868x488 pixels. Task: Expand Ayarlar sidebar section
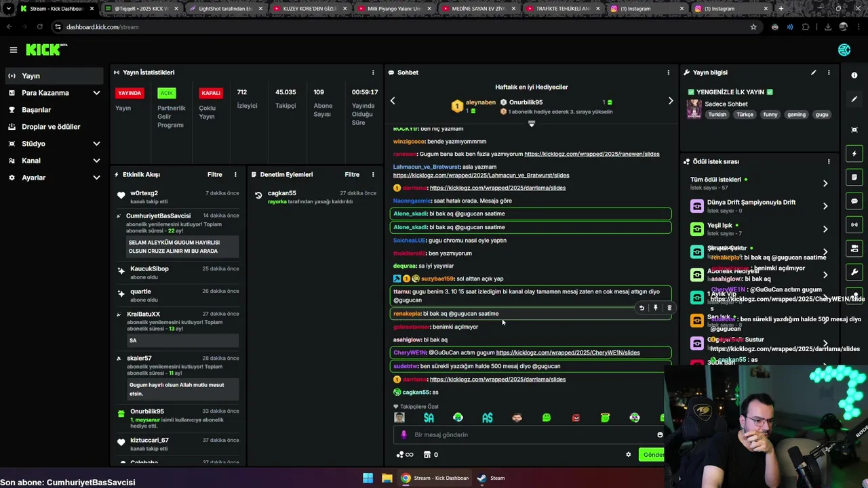pos(96,178)
